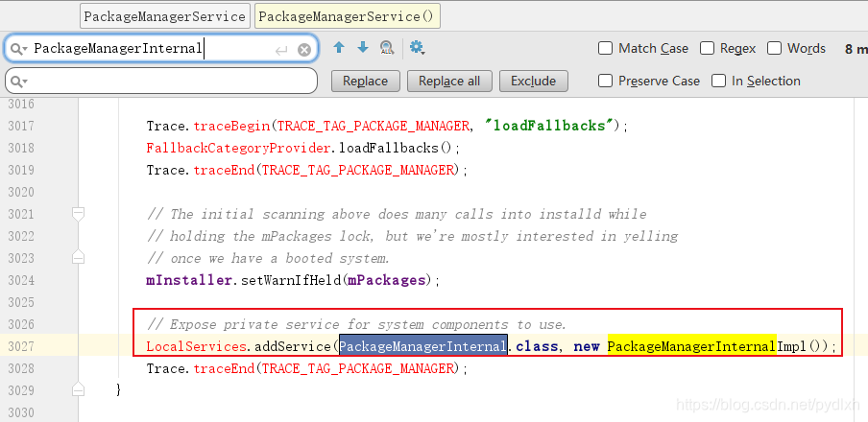Enable Match Case checkbox

click(605, 48)
